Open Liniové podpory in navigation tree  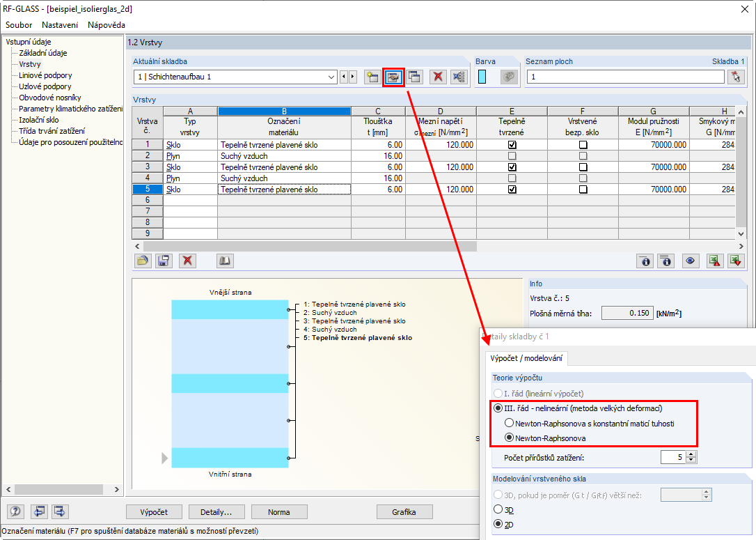coord(45,75)
